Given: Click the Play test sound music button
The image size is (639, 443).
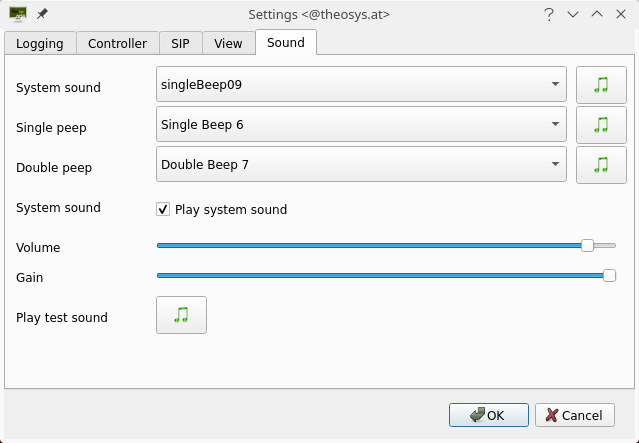Looking at the screenshot, I should [181, 315].
